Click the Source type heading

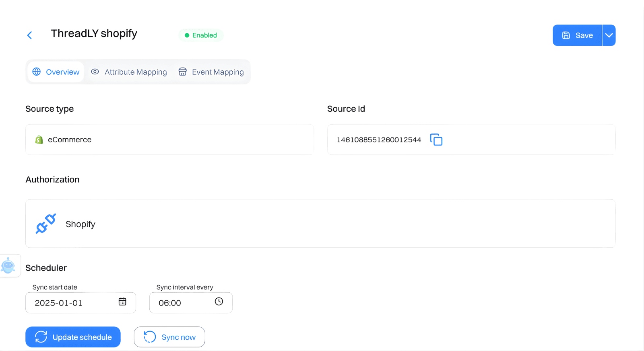pos(50,109)
